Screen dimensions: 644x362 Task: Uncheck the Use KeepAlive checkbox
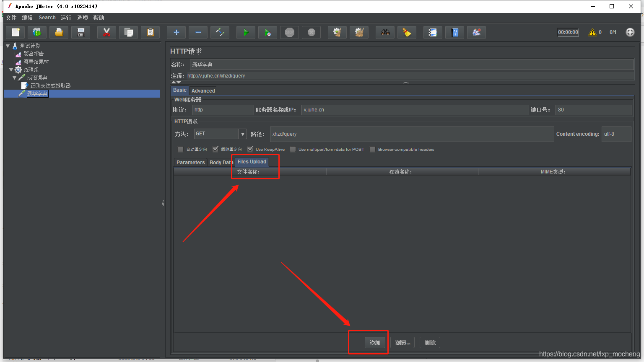[x=250, y=149]
